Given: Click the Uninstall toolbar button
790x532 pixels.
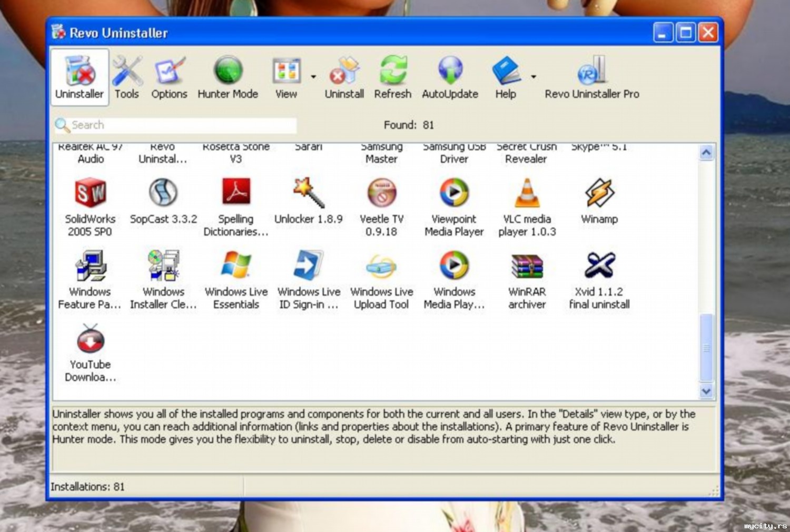Looking at the screenshot, I should click(344, 77).
